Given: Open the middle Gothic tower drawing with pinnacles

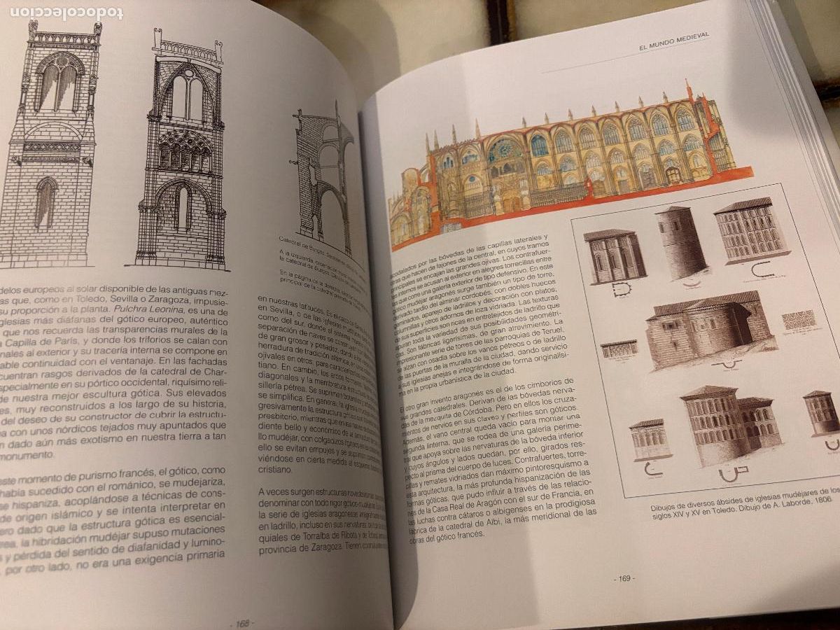Looking at the screenshot, I should pos(183,148).
